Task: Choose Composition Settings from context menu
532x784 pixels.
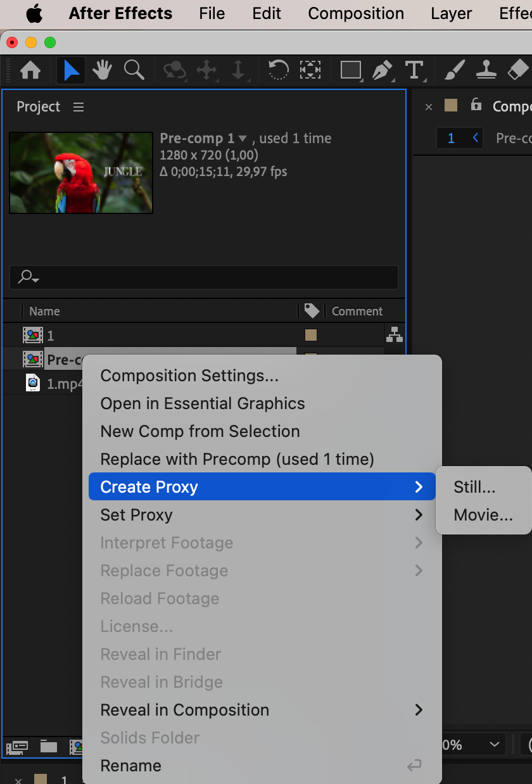Action: pyautogui.click(x=189, y=376)
